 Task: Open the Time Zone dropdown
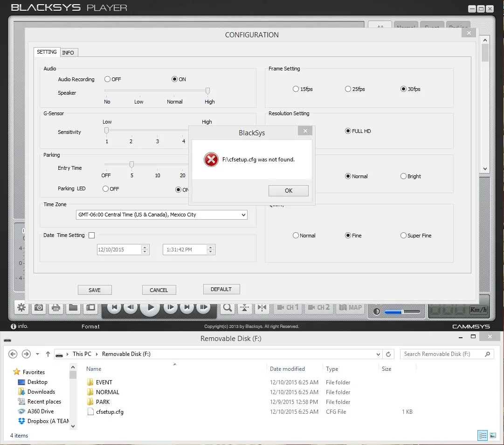coord(243,215)
